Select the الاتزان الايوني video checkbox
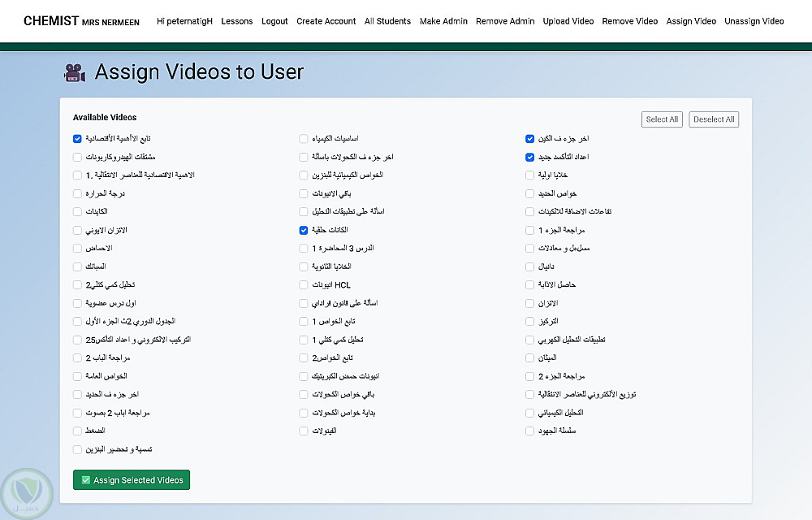Screen dimensions: 812x520 click(x=77, y=230)
